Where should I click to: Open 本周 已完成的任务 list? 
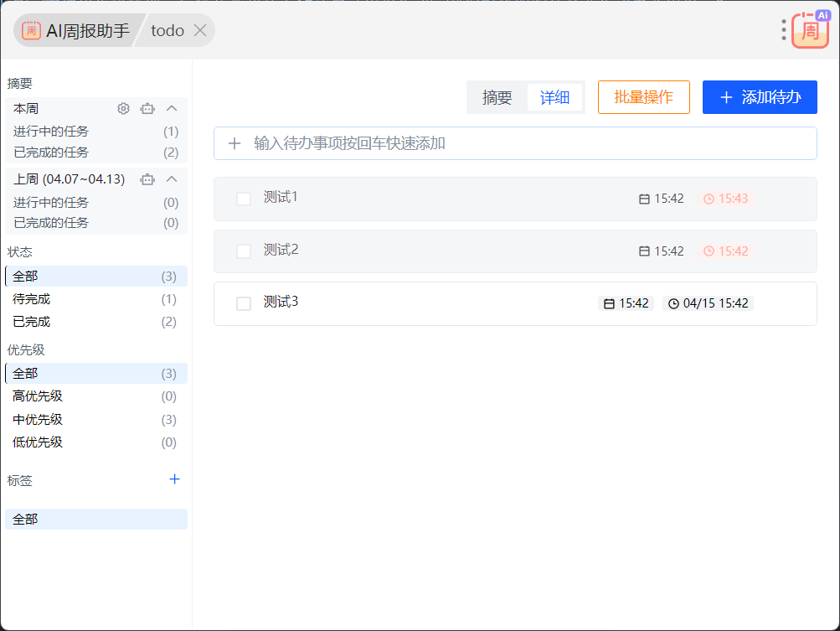coord(96,153)
